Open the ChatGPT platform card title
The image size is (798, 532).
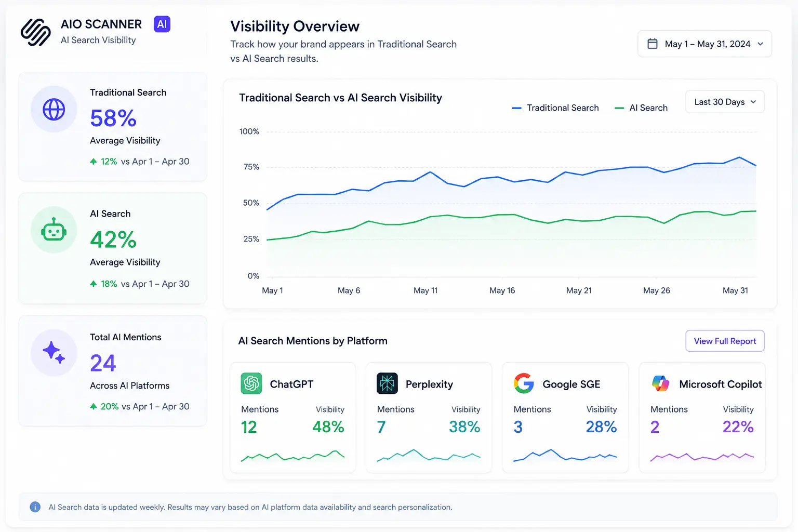(x=291, y=384)
